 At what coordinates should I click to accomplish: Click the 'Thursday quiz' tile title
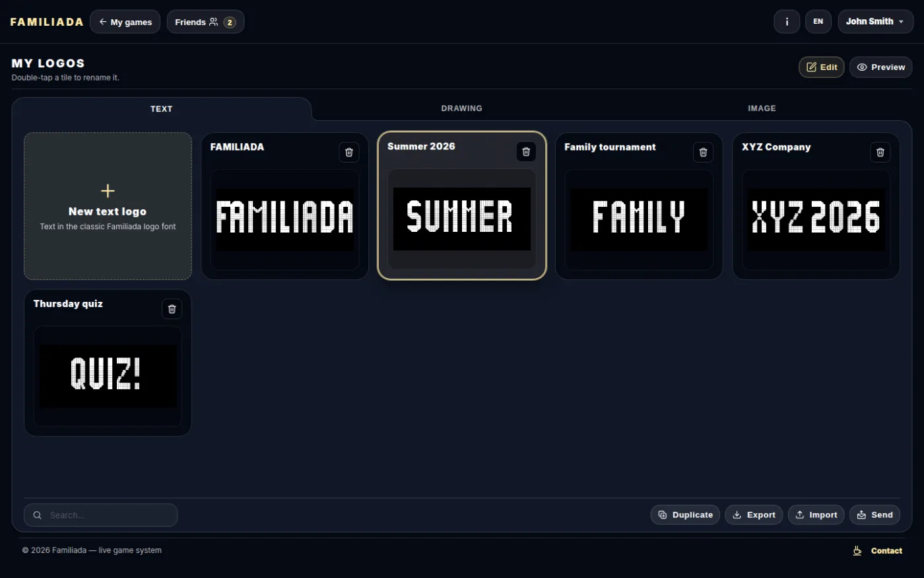(68, 304)
